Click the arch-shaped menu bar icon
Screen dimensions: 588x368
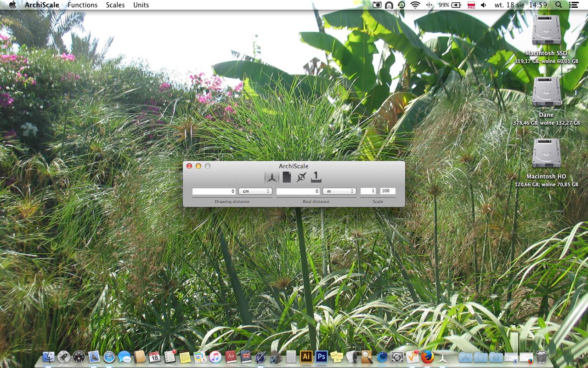click(389, 5)
